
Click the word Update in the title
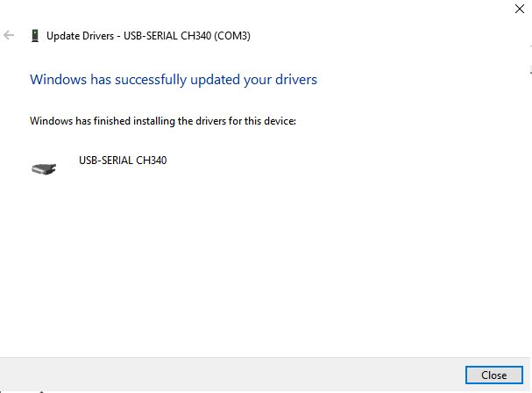pos(60,36)
